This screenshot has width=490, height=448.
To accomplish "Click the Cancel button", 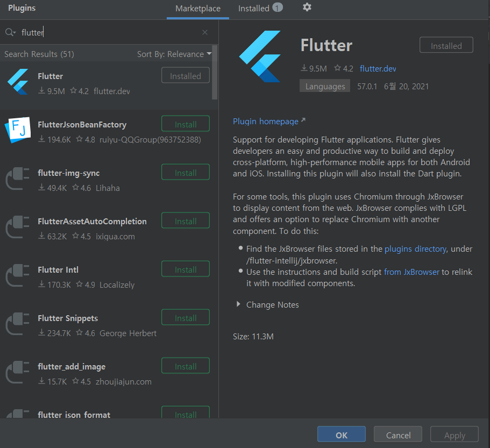I will click(x=398, y=434).
